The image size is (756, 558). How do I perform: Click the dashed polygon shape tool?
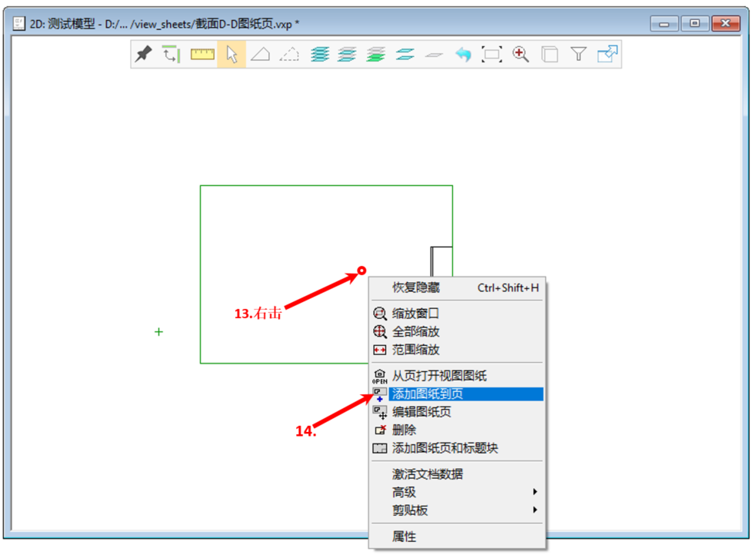(289, 54)
